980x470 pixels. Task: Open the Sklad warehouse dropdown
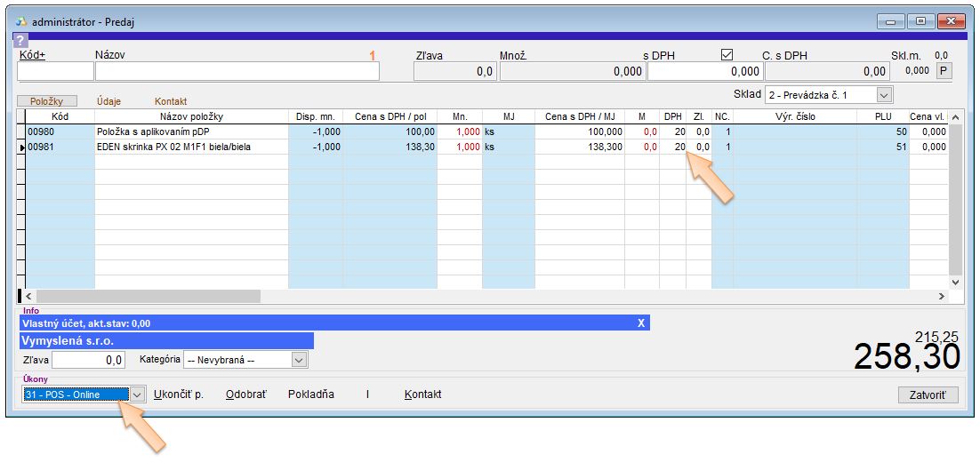click(884, 94)
